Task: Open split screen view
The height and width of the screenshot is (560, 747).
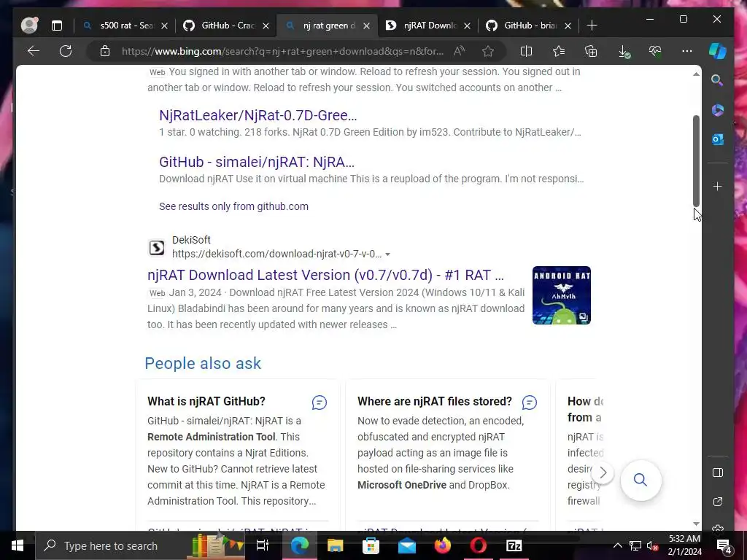Action: tap(526, 51)
